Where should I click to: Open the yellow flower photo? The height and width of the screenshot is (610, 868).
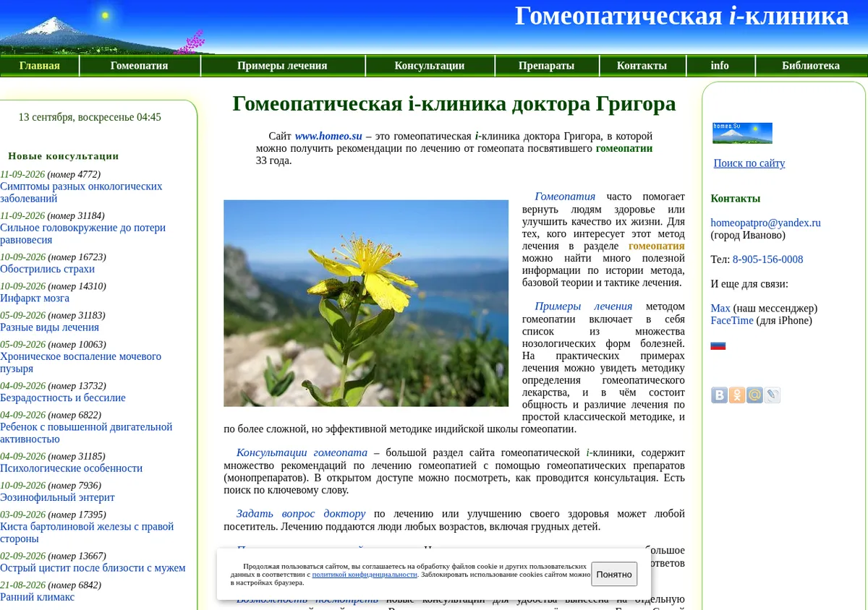366,304
